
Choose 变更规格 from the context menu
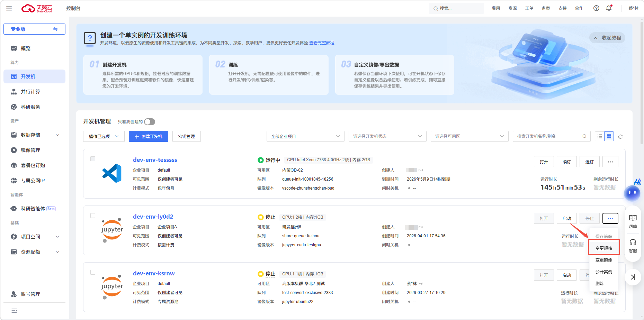point(604,248)
